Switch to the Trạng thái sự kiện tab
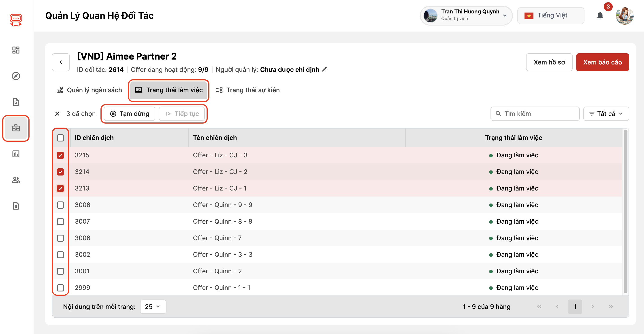The width and height of the screenshot is (644, 334). (248, 90)
